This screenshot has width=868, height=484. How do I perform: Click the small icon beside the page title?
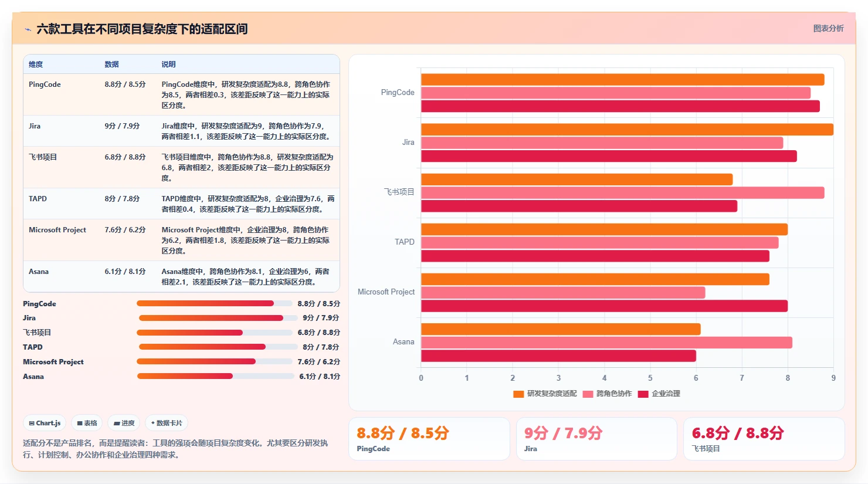click(28, 29)
